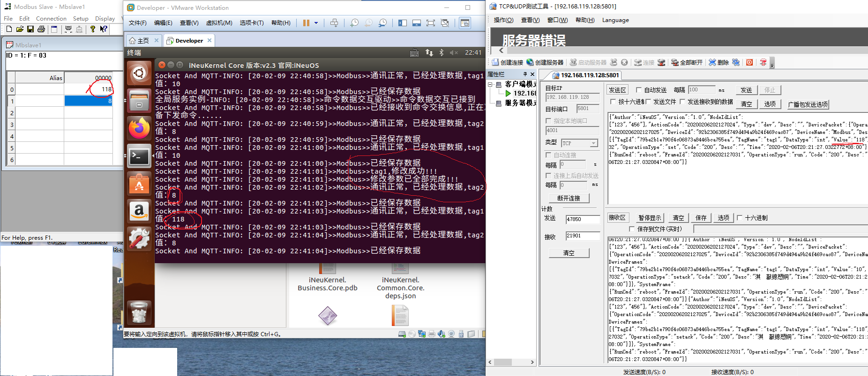The image size is (868, 376).
Task: Open Terminal icon in Ubuntu dock
Action: [139, 155]
